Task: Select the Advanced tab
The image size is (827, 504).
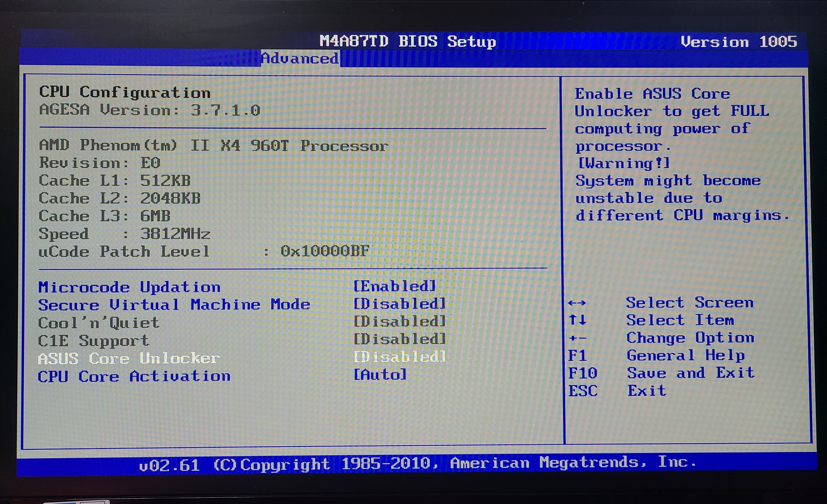Action: click(x=300, y=58)
